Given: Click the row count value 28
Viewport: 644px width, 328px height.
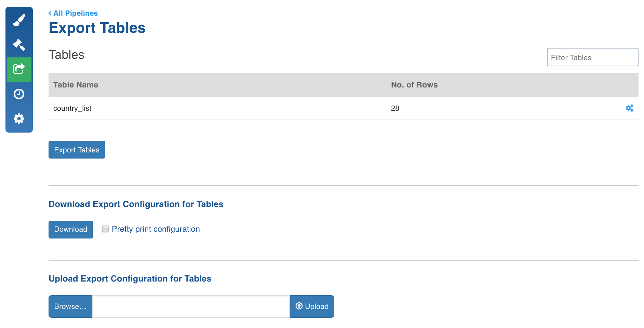Looking at the screenshot, I should (395, 108).
